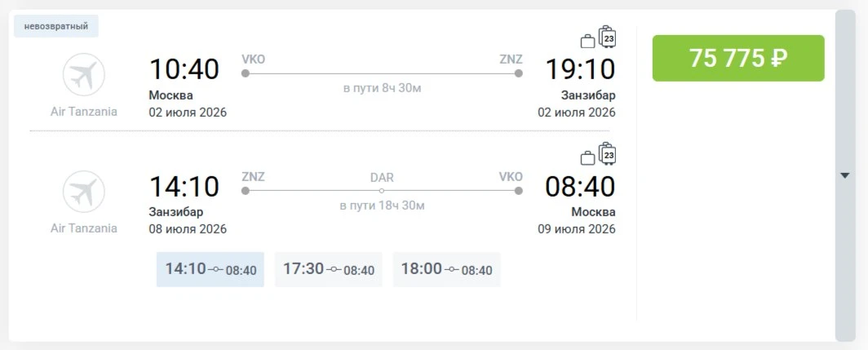This screenshot has height=350, width=868.
Task: Select the 14:10 – 08:40 return option
Action: point(210,270)
